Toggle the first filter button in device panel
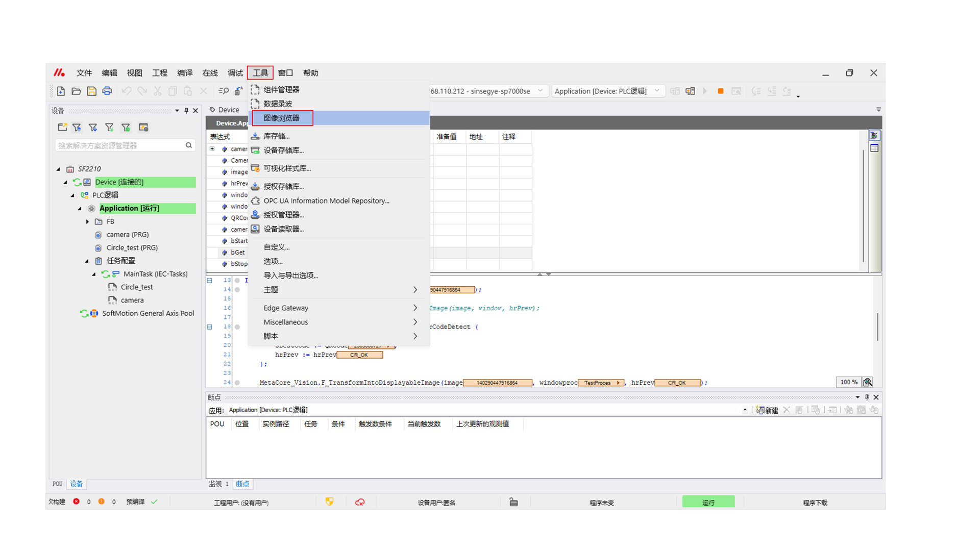The width and height of the screenshot is (980, 551). (x=77, y=128)
